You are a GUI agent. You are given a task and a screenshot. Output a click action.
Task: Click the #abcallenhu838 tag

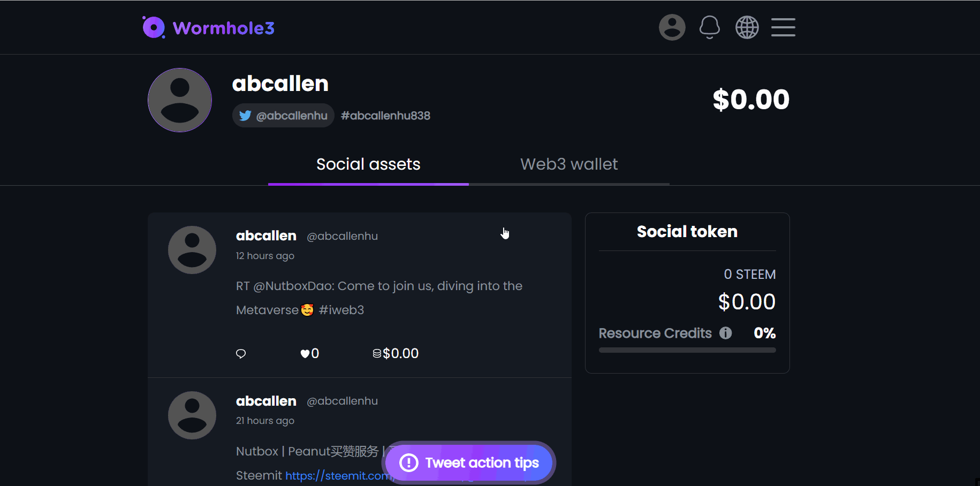[385, 116]
